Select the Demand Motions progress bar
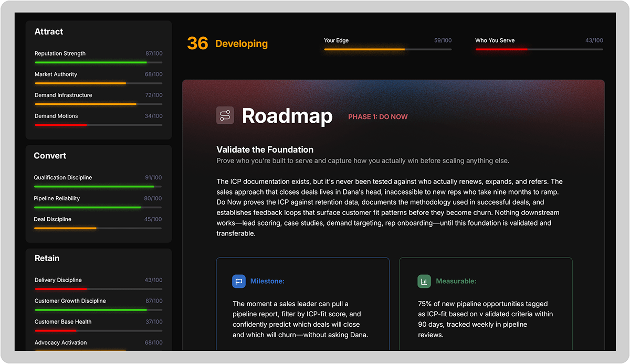 [x=99, y=125]
